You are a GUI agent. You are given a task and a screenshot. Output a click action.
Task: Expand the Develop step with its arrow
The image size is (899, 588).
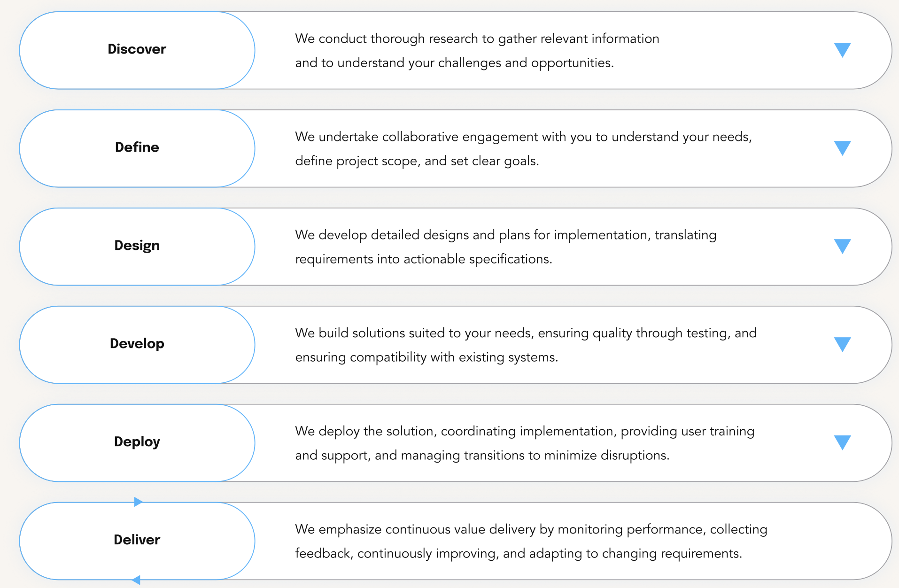(x=842, y=344)
